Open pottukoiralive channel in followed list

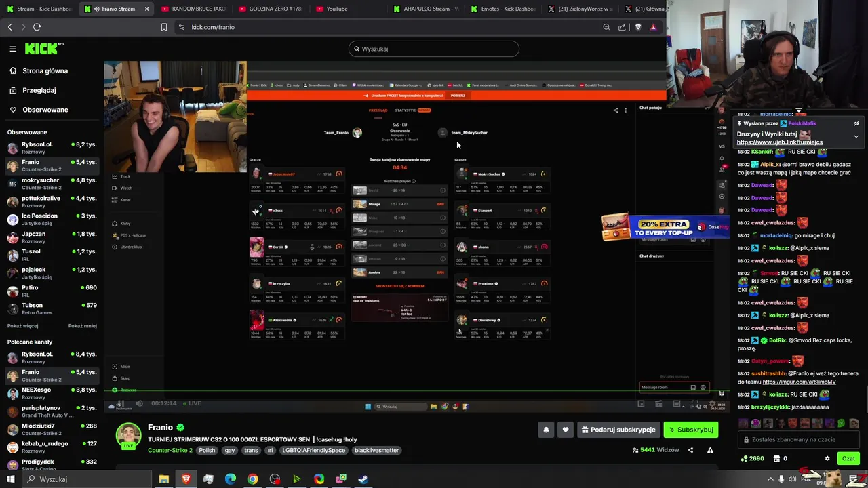coord(52,201)
